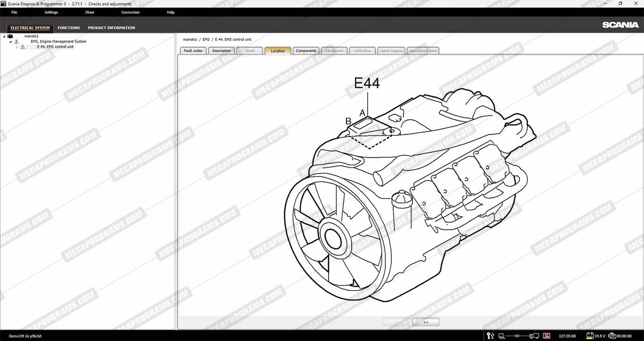
Task: Select manolo1 in the tree
Action: pos(31,36)
